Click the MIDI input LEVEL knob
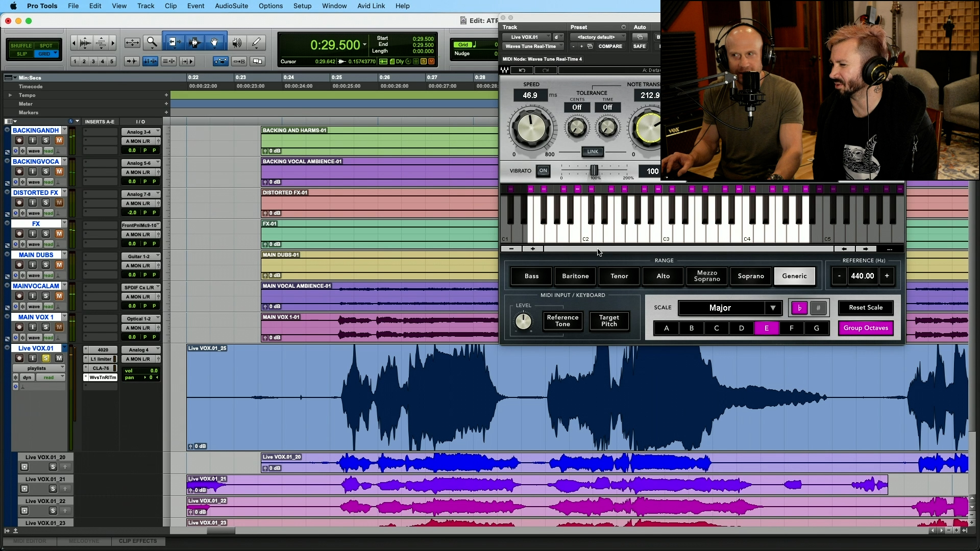The height and width of the screenshot is (551, 980). click(523, 321)
